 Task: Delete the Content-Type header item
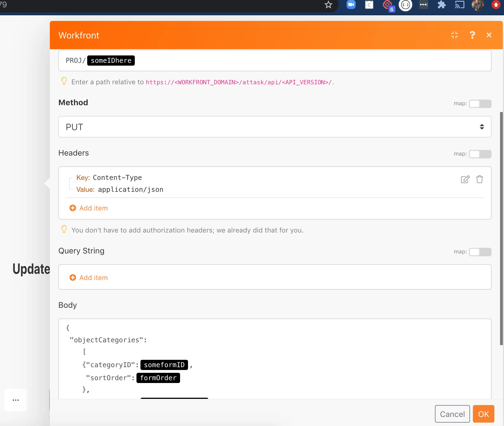point(480,179)
